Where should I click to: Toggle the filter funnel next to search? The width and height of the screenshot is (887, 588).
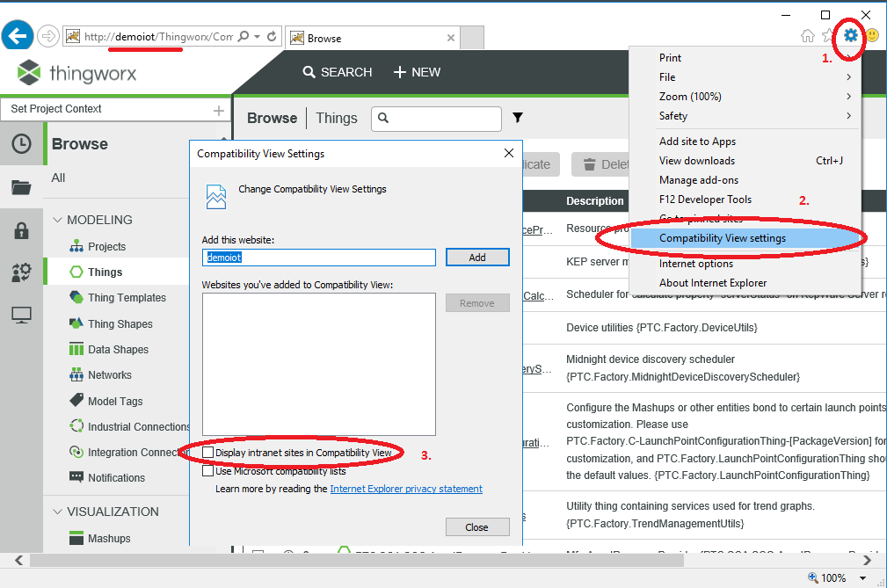(517, 118)
